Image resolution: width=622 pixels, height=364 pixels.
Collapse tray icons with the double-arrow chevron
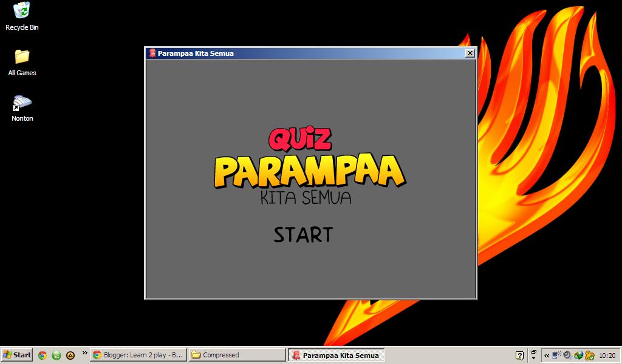(546, 355)
